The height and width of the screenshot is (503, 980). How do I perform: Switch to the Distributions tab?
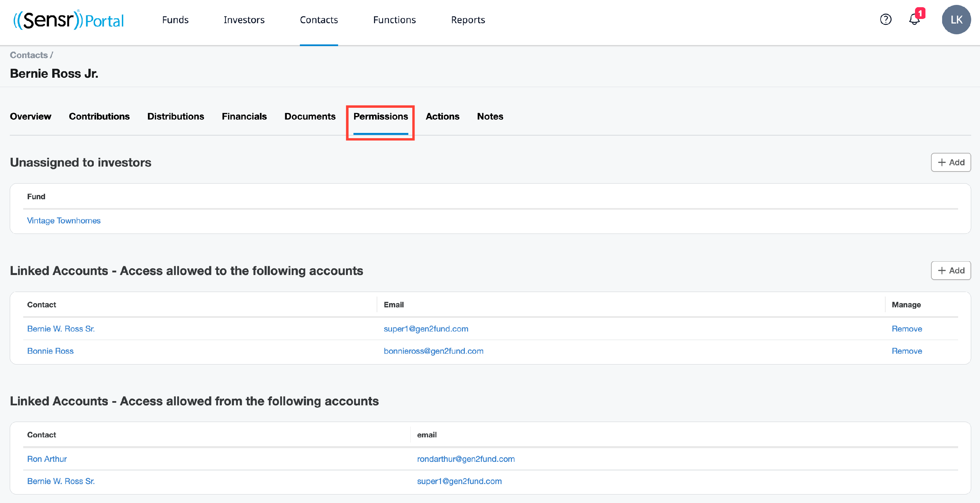[176, 116]
